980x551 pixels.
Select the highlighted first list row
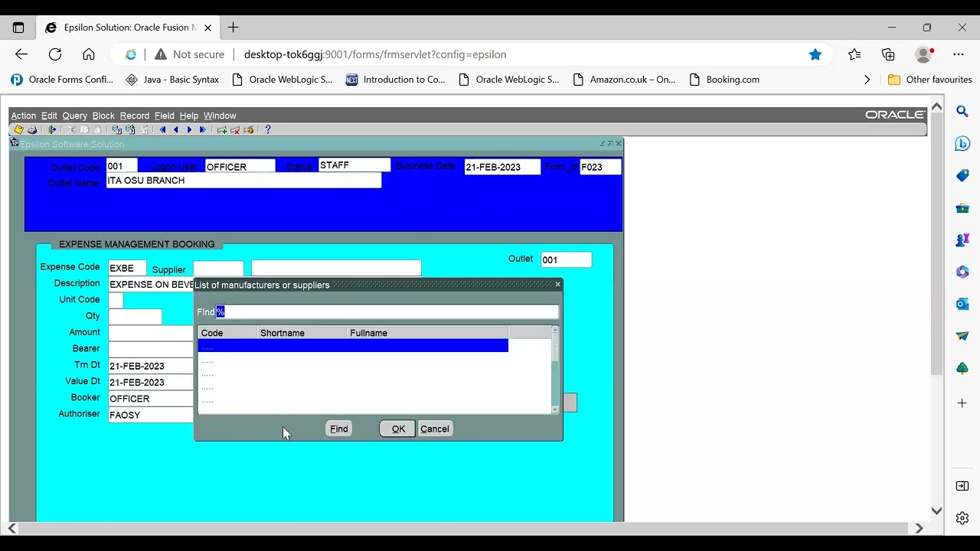coord(353,346)
